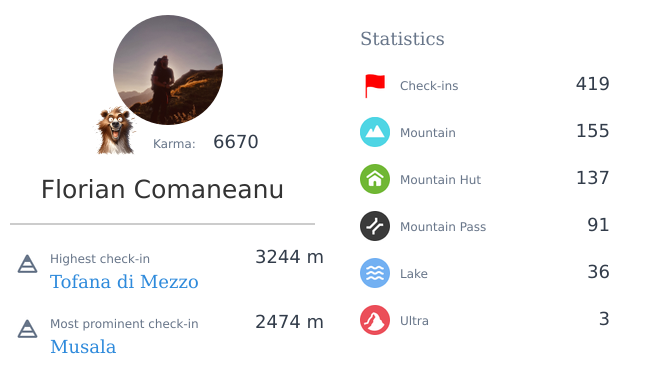650x385 pixels.
Task: Open the Tofana di Mezzo link
Action: coord(124,282)
